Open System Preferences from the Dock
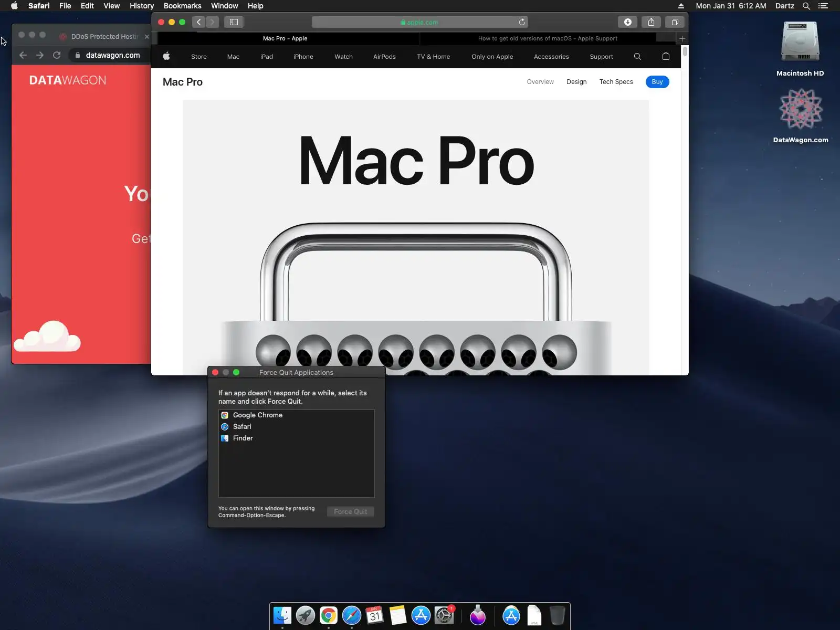The image size is (840, 630). coord(444,615)
